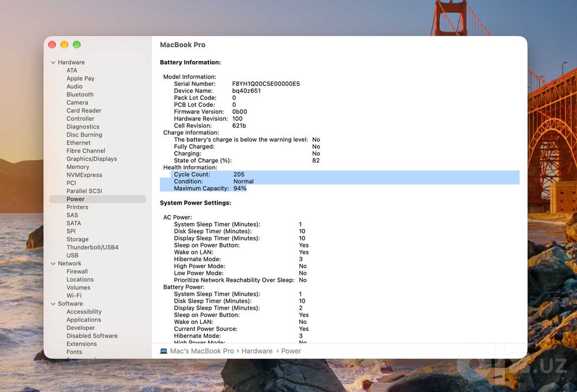
Task: Collapse the Network section chevron
Action: pyautogui.click(x=53, y=263)
